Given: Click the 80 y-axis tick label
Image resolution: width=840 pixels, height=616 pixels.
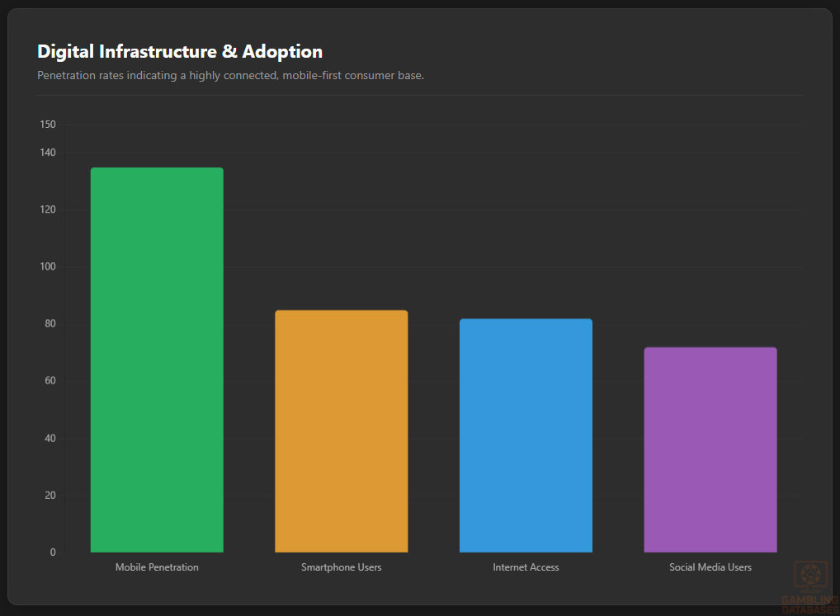Looking at the screenshot, I should [50, 324].
